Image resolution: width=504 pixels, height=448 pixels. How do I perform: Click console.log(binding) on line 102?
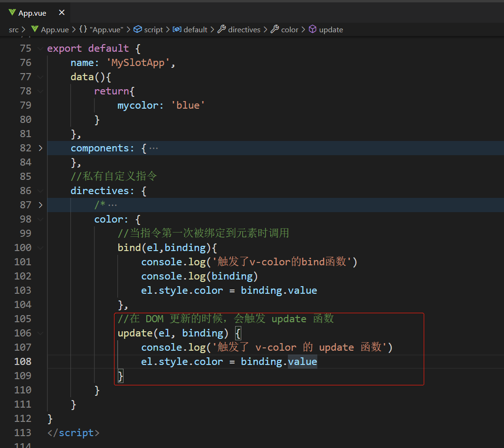[x=200, y=276]
